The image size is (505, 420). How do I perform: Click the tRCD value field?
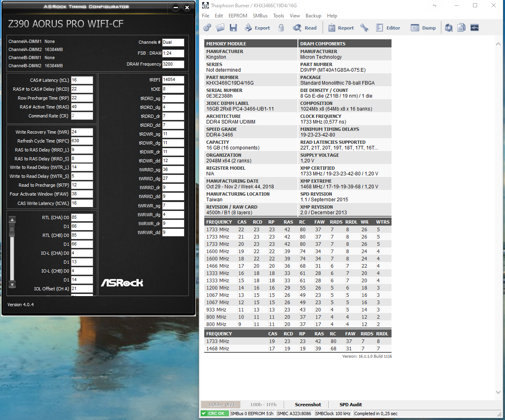click(82, 89)
